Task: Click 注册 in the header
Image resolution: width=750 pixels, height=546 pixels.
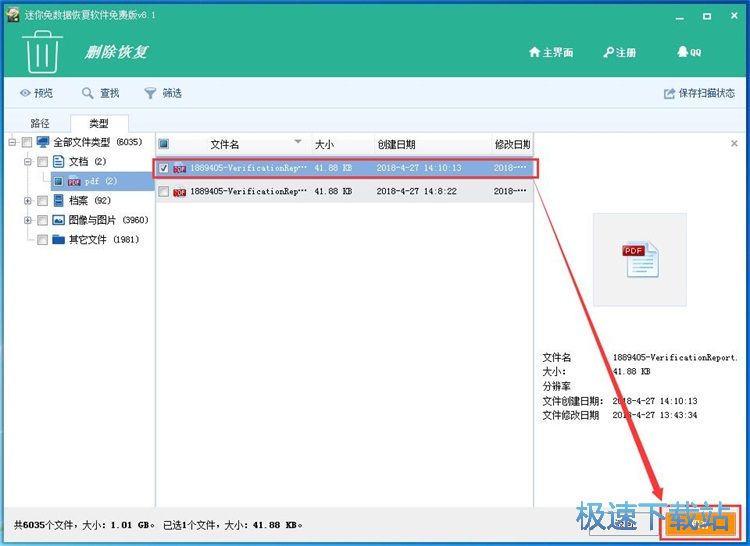Action: click(x=619, y=52)
